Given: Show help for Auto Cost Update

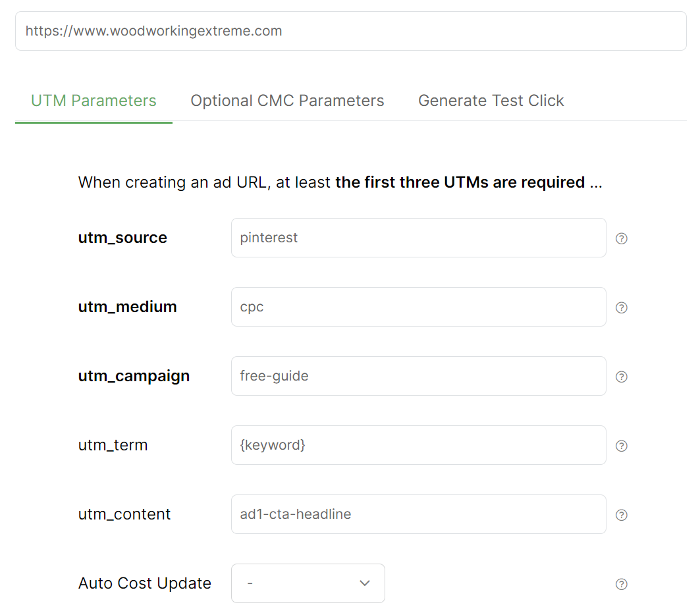Looking at the screenshot, I should (x=621, y=584).
